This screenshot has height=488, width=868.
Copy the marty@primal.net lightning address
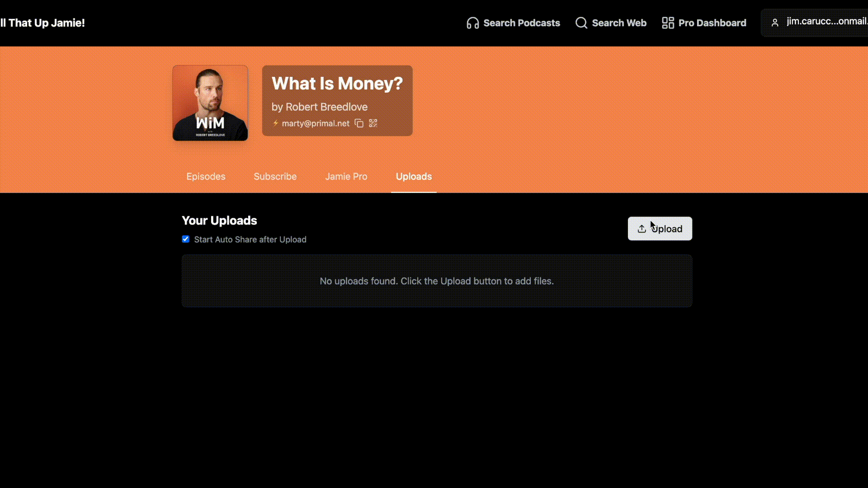[x=359, y=123]
